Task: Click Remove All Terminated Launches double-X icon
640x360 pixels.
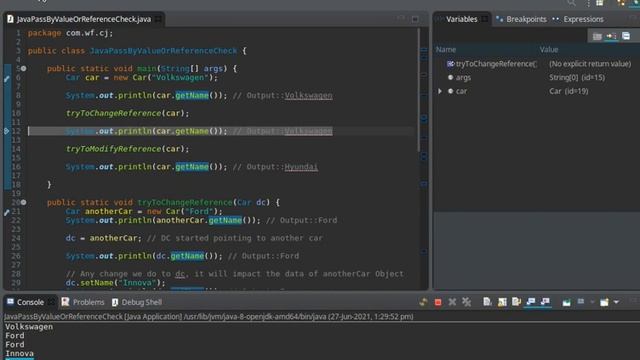Action: (466, 302)
